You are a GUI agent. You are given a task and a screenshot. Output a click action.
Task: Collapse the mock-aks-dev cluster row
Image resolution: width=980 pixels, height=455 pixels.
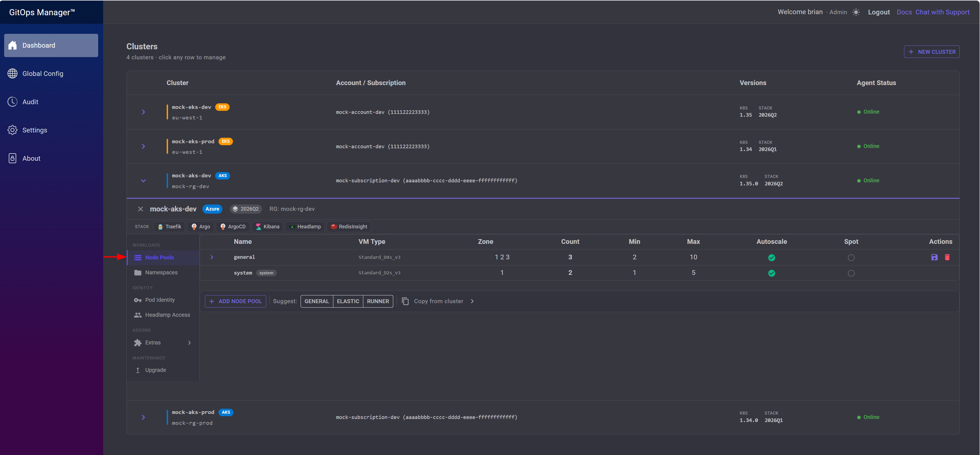point(143,181)
